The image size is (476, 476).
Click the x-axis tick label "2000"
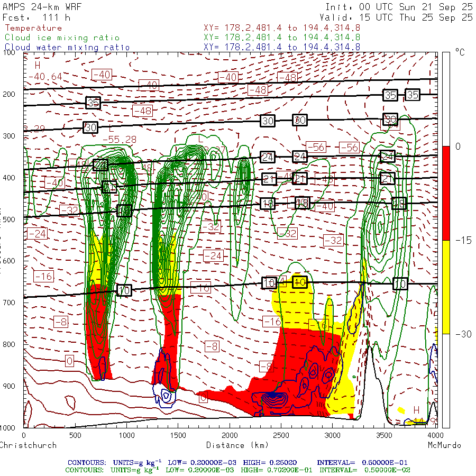click(x=230, y=435)
